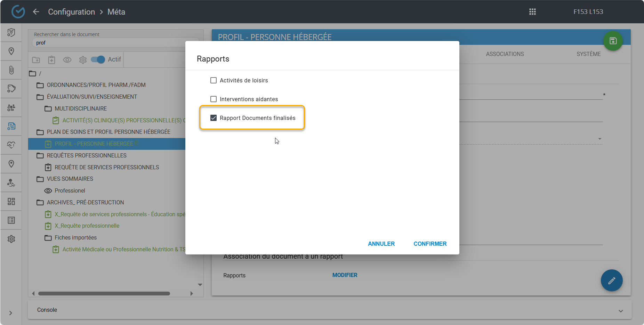The height and width of the screenshot is (325, 644).
Task: Open the paperclip attachments sidebar icon
Action: click(11, 70)
